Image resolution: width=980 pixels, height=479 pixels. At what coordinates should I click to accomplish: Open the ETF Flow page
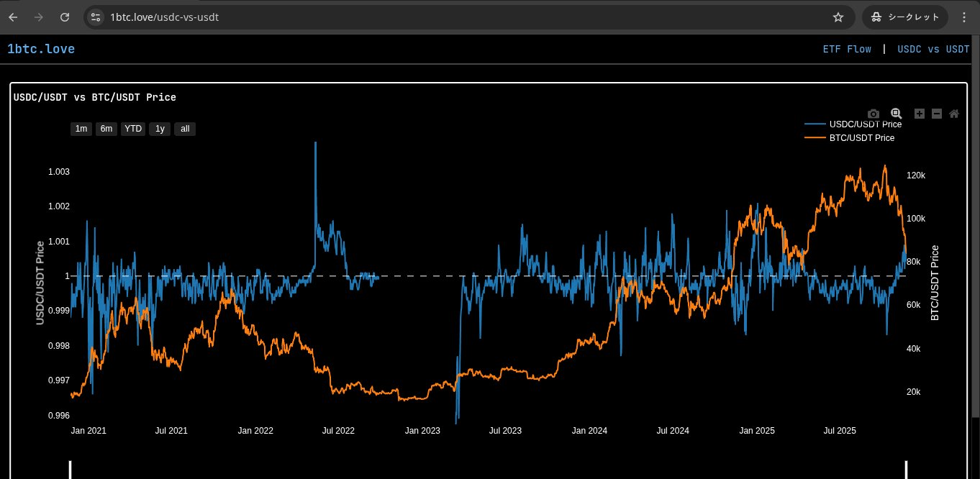[847, 50]
